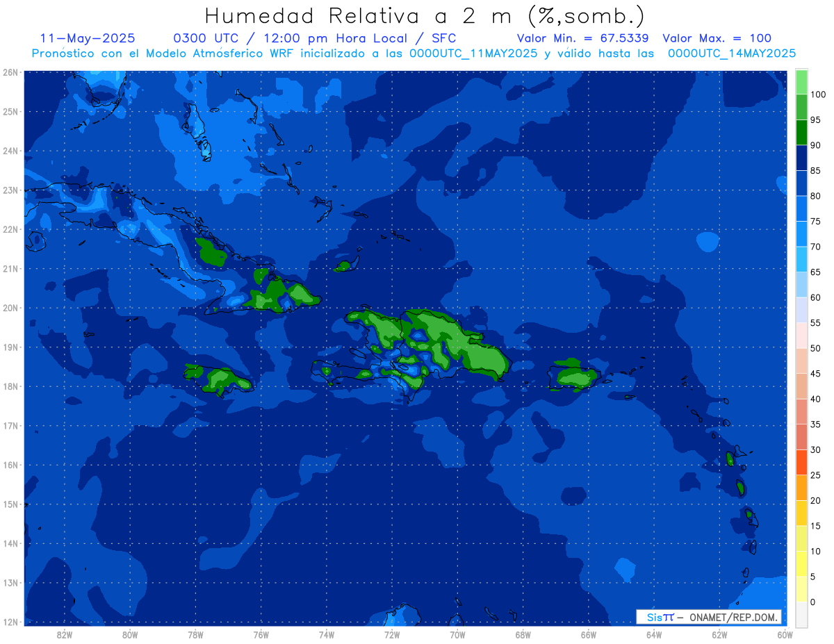
Task: Click the '14N' latitude axis label
Action: 10,543
